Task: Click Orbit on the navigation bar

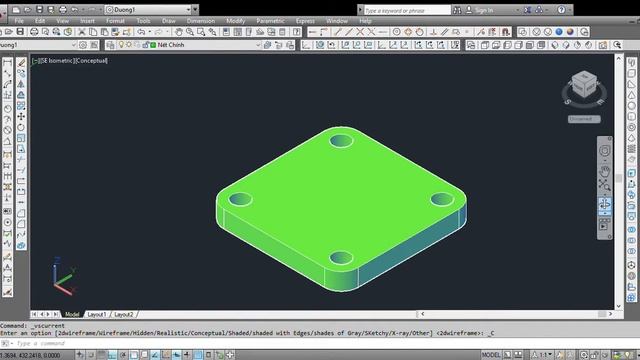Action: tap(604, 203)
